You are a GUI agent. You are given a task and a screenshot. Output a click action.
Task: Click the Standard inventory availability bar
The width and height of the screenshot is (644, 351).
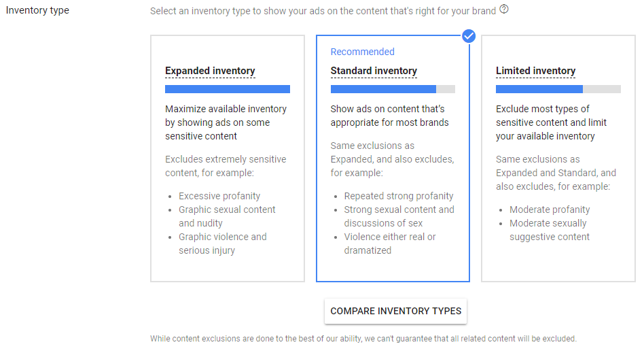click(393, 89)
